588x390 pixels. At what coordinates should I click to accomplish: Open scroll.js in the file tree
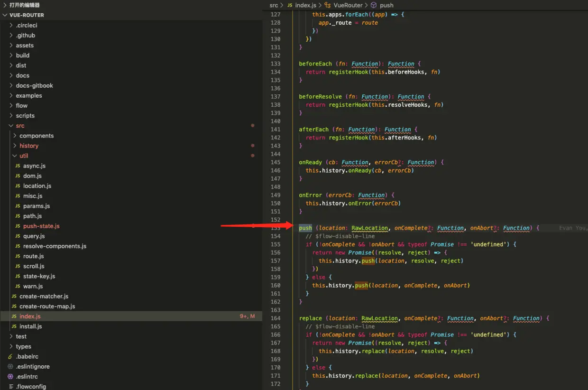34,266
